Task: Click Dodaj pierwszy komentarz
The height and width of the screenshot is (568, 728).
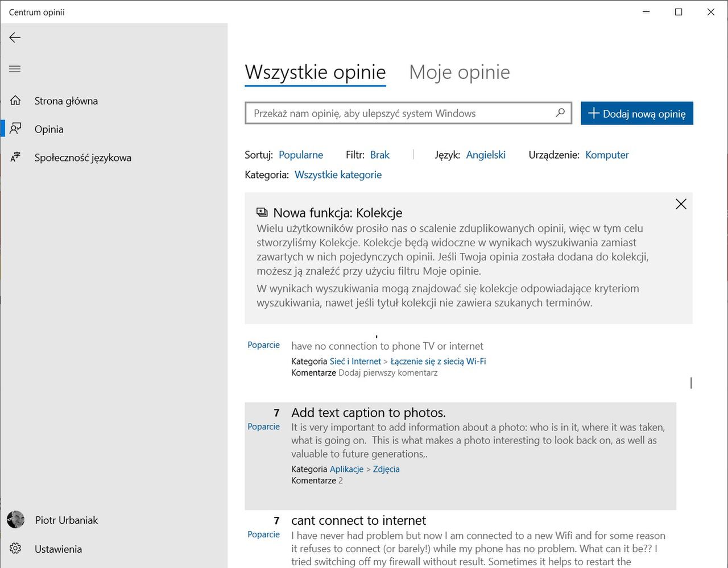Action: (388, 373)
